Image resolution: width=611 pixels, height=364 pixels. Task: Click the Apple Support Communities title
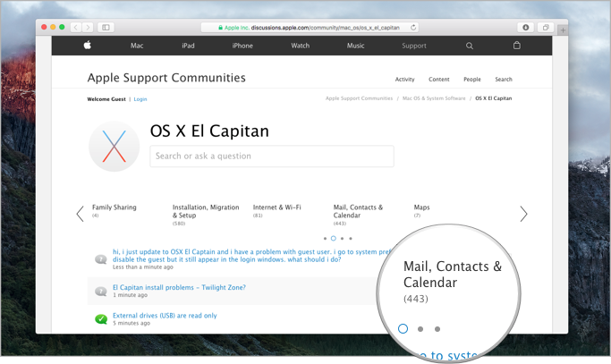(x=166, y=78)
